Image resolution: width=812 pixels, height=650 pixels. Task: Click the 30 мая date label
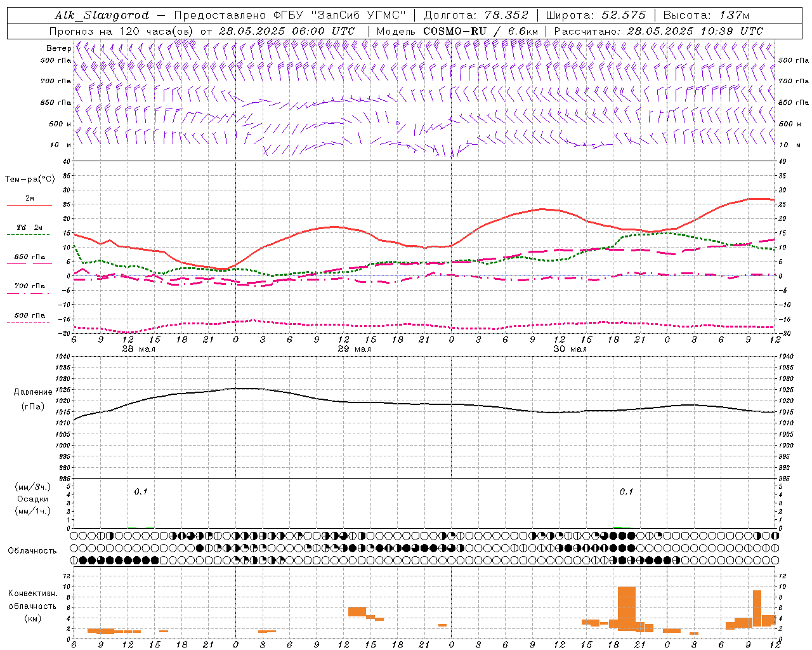[570, 349]
